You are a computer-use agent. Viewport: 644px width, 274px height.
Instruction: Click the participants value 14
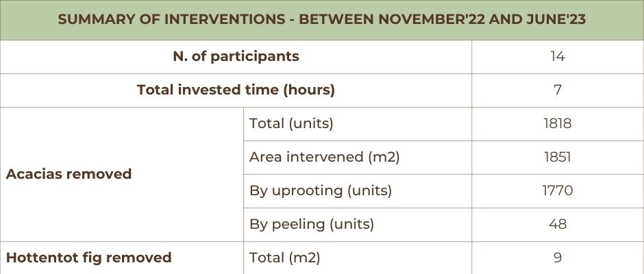557,56
